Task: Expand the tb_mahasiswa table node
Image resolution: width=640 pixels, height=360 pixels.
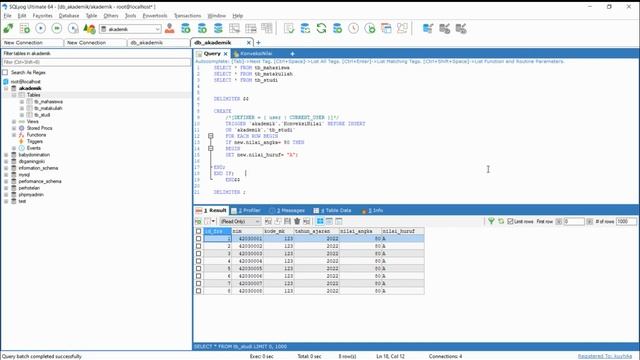Action: pos(22,102)
